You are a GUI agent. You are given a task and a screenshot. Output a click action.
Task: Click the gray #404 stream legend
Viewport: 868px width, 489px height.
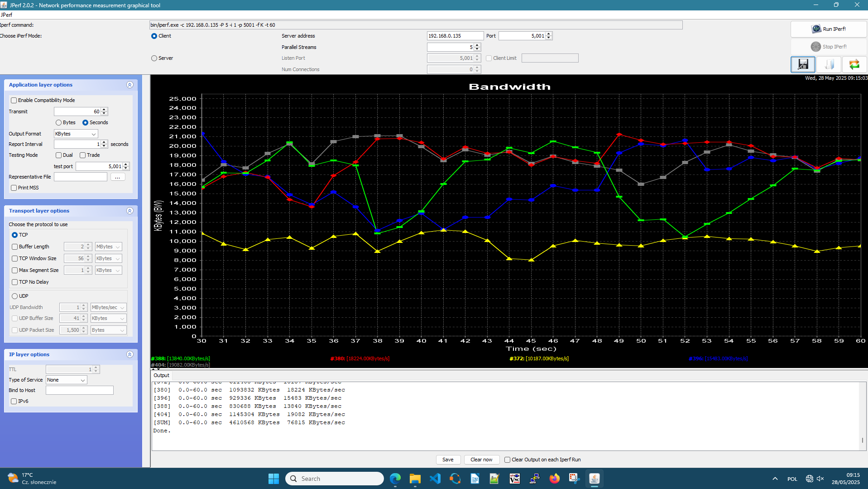click(180, 365)
